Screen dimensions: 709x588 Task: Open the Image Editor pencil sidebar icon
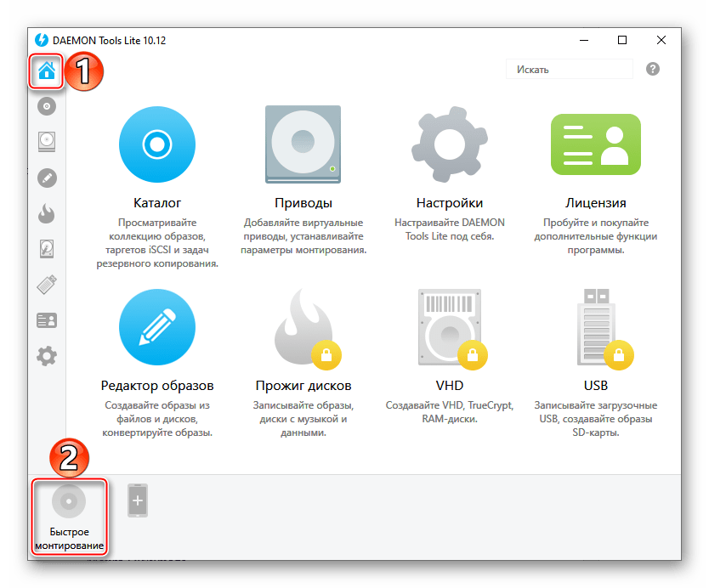coord(47,178)
